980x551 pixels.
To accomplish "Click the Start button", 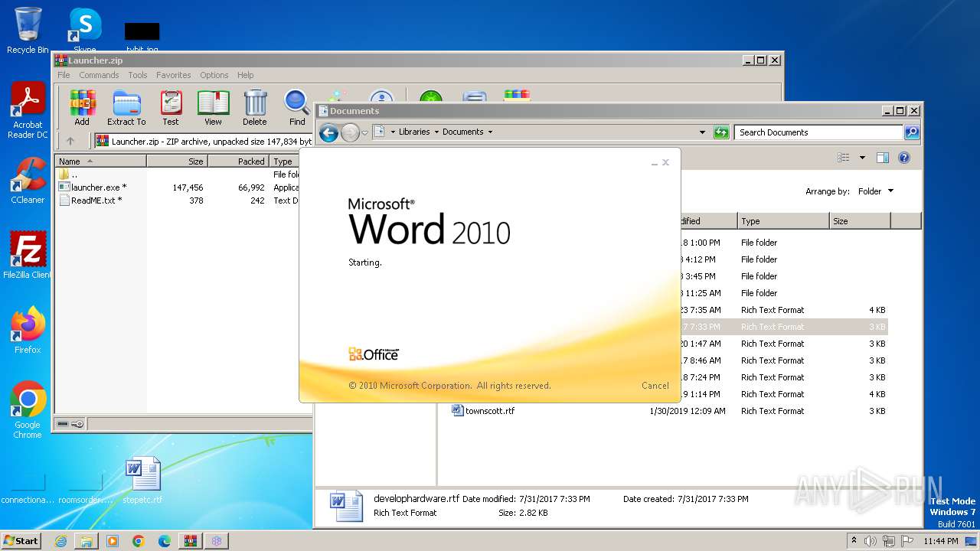I will click(21, 541).
